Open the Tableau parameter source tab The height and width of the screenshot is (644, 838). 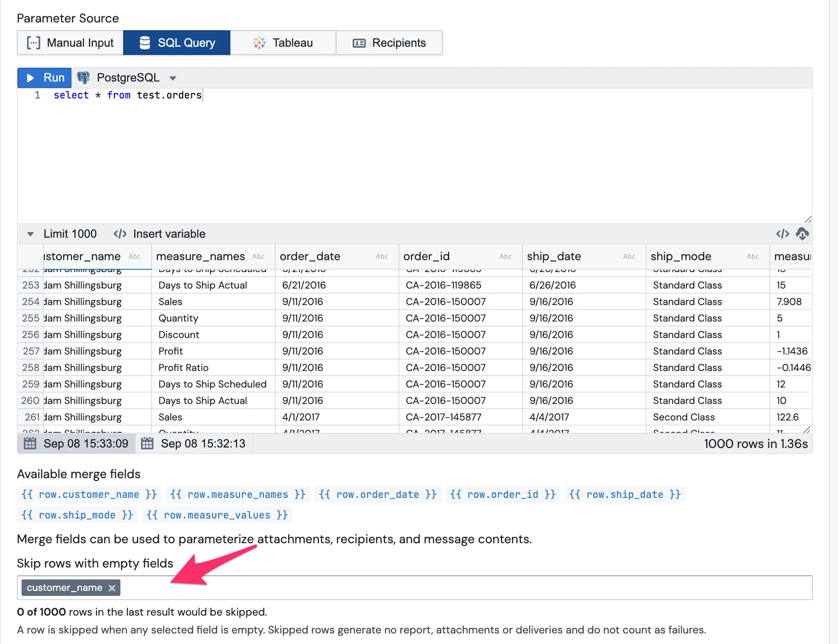point(283,43)
